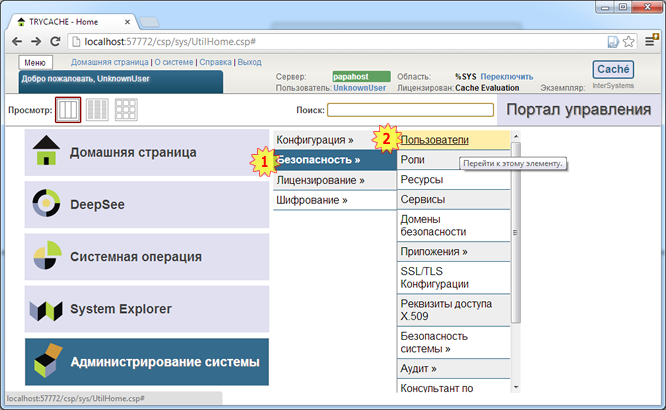This screenshot has width=666, height=410.
Task: Expand the Приложения » submenu
Action: coord(454,252)
